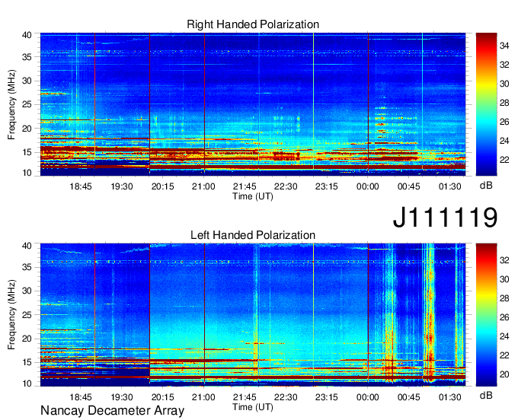Click "19:30" tick on Left Handed time axis

[x=122, y=397]
